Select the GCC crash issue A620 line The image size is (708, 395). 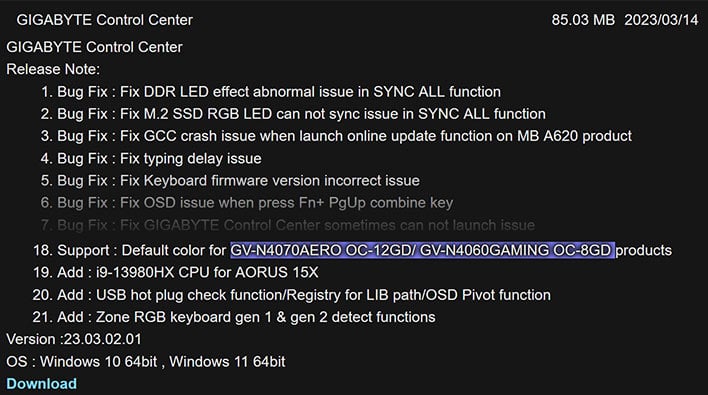pos(336,136)
